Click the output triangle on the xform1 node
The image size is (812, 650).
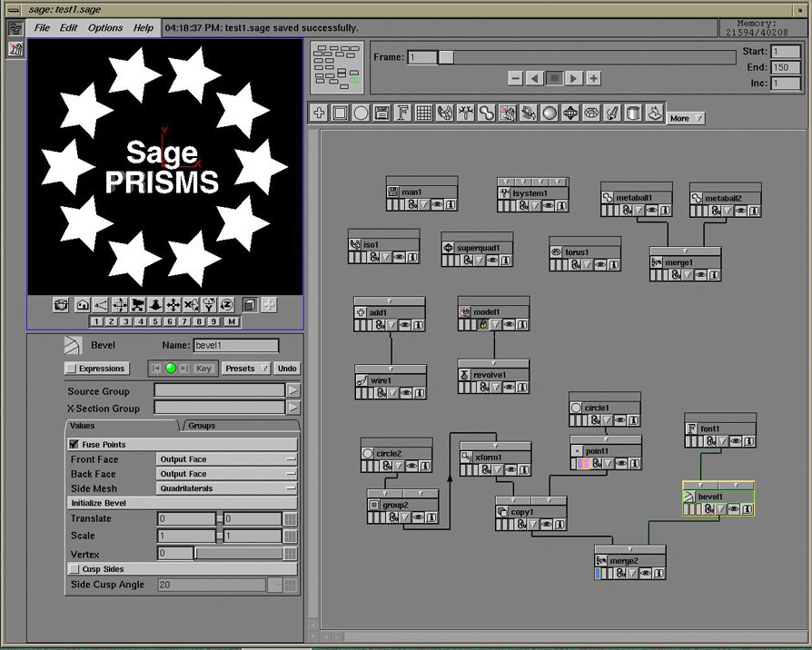[498, 470]
